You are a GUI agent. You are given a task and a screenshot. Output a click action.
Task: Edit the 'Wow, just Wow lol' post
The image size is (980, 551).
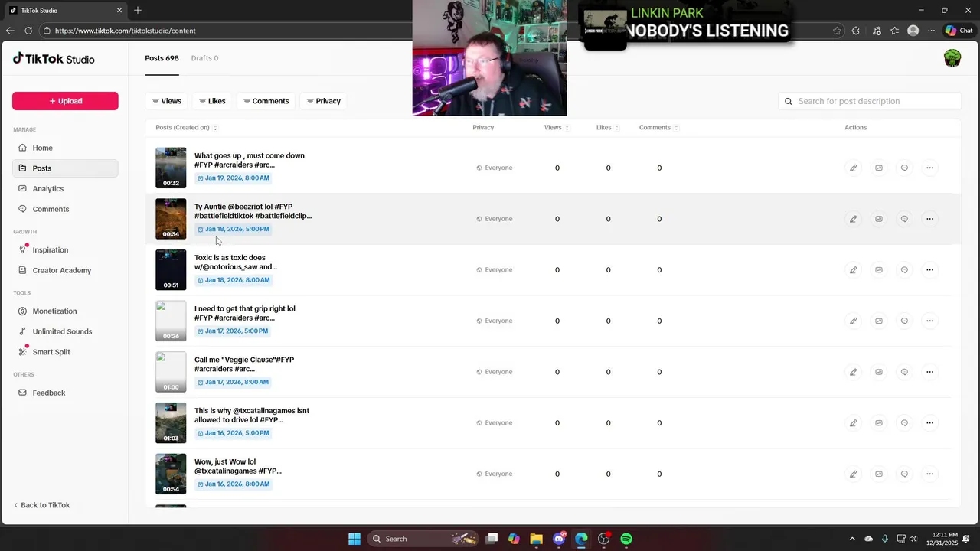(x=853, y=474)
